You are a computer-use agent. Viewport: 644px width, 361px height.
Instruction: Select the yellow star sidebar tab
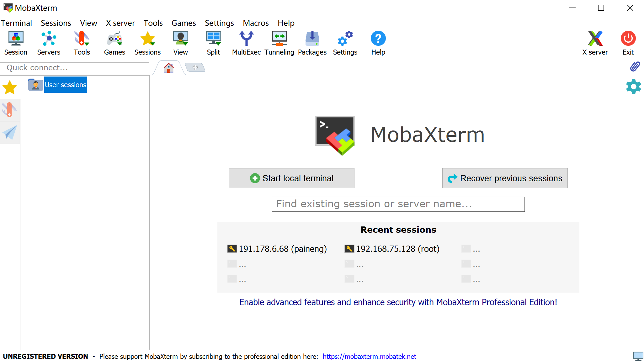10,88
